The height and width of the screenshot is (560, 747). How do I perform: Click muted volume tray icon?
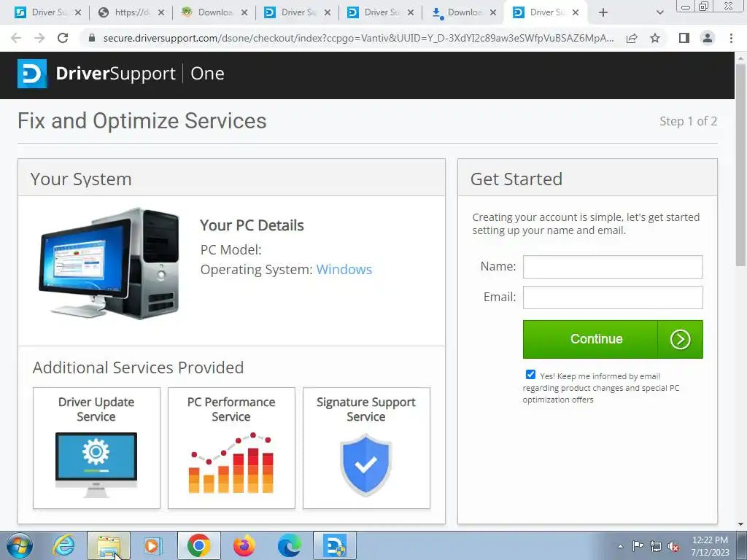673,546
